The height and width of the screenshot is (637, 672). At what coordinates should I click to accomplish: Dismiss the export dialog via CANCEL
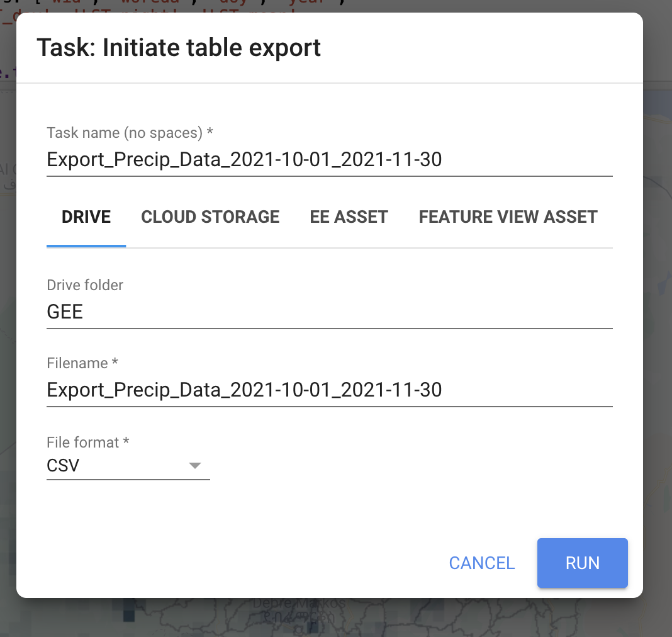[481, 563]
